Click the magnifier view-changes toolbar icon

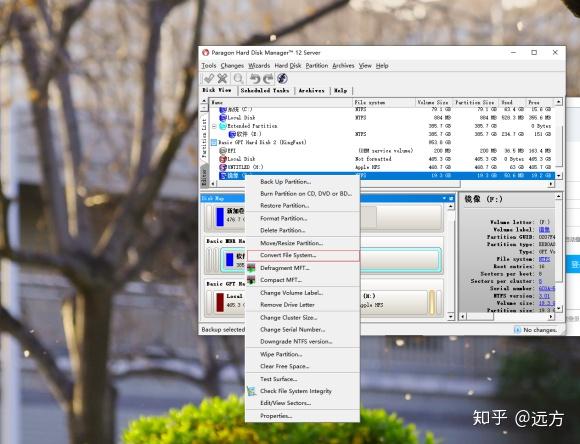point(238,78)
